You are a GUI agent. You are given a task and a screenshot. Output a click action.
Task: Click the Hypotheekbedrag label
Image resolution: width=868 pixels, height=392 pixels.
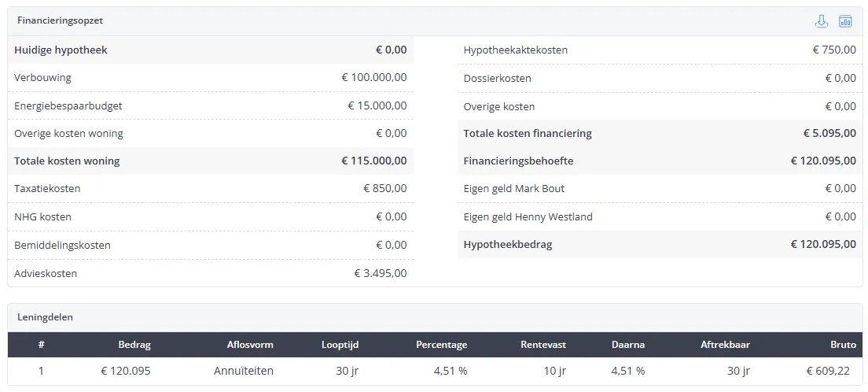508,245
